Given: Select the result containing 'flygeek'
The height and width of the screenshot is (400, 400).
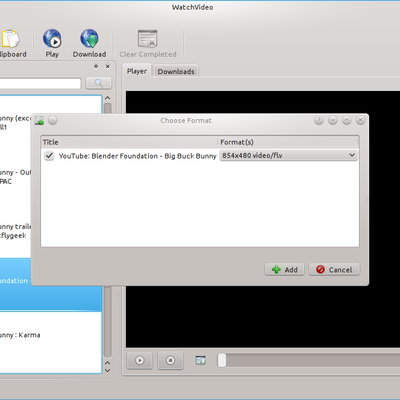Looking at the screenshot, I should point(15,231).
